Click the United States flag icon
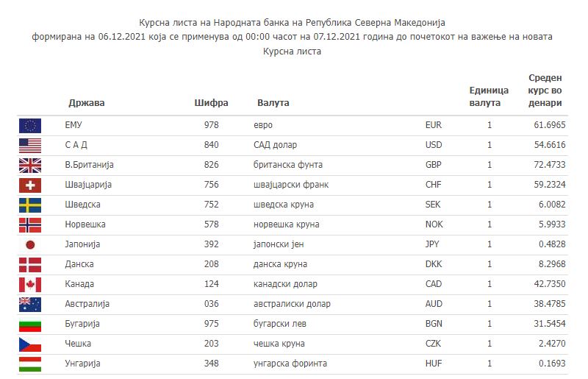Screen dimensions: 588x379 tap(30, 146)
